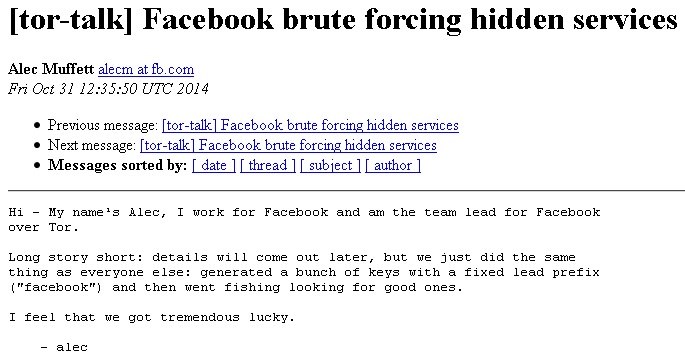The image size is (685, 362).
Task: Click the page title heading text
Action: pos(343,20)
